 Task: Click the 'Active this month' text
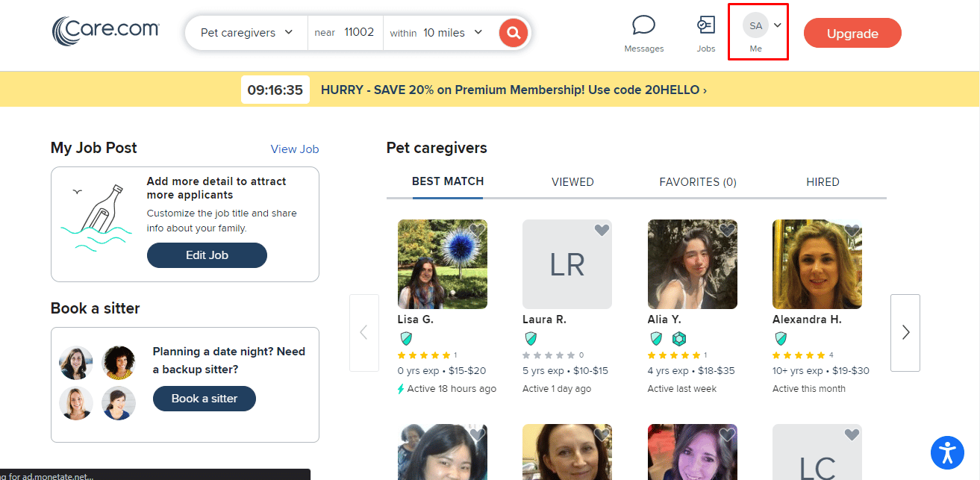click(x=809, y=389)
